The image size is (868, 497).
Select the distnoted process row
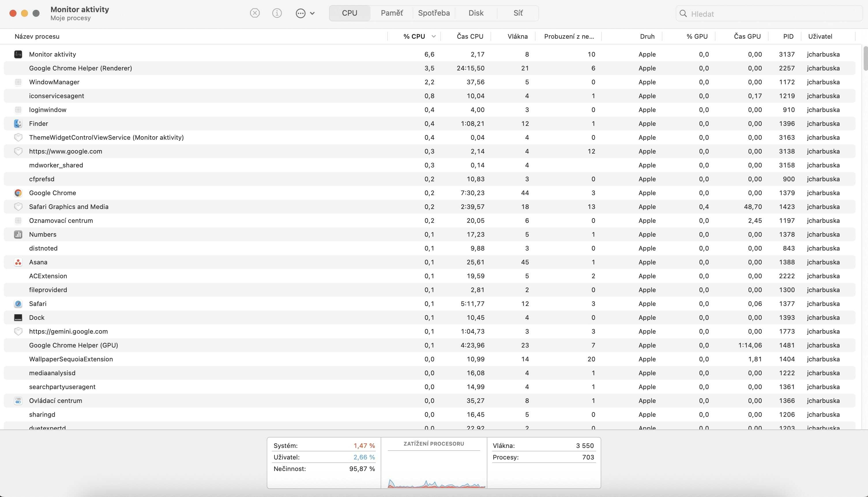pos(429,248)
